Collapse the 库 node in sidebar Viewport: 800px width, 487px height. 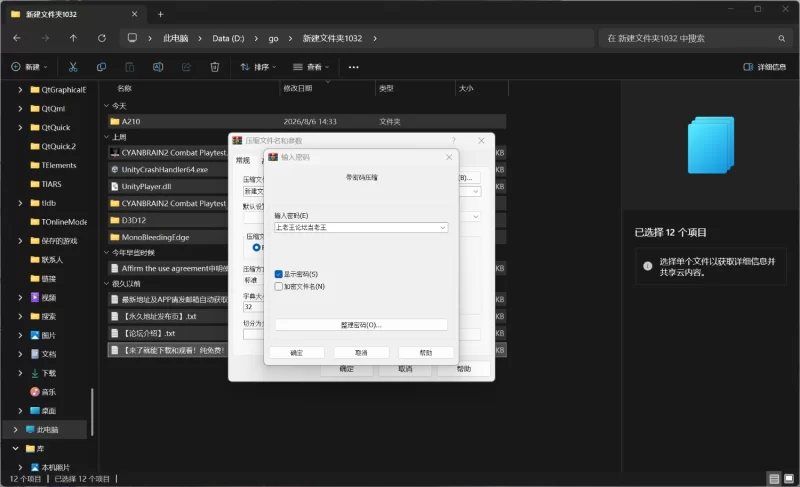click(16, 448)
